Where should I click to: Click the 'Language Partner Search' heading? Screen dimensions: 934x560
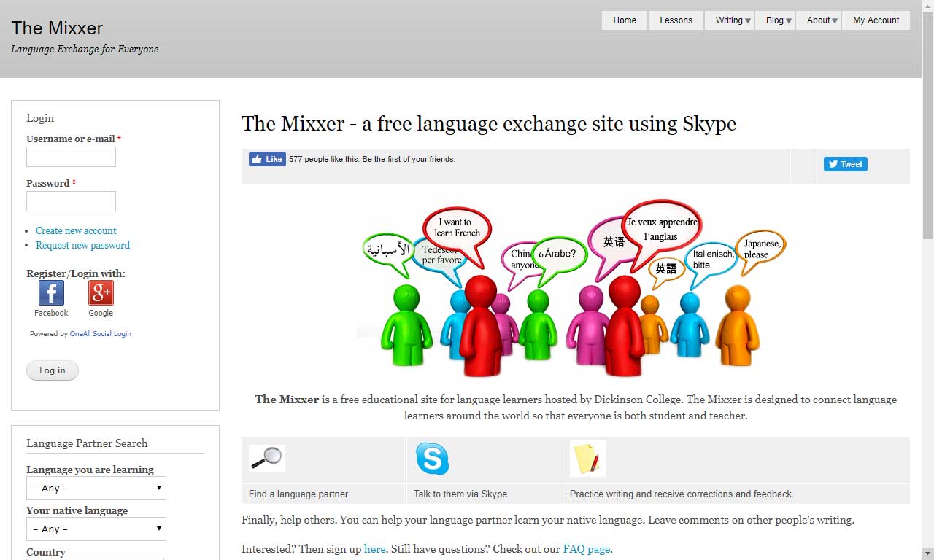tap(87, 443)
